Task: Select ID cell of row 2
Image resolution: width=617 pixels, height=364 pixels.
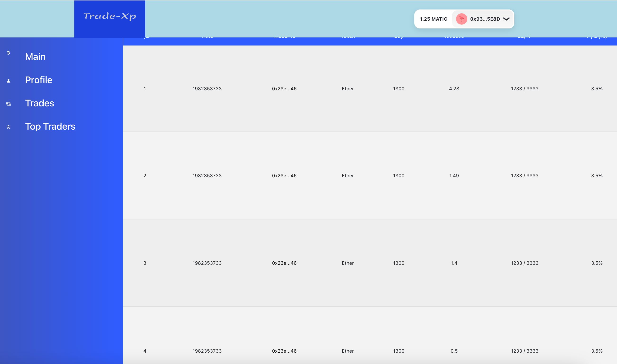Action: [x=145, y=176]
